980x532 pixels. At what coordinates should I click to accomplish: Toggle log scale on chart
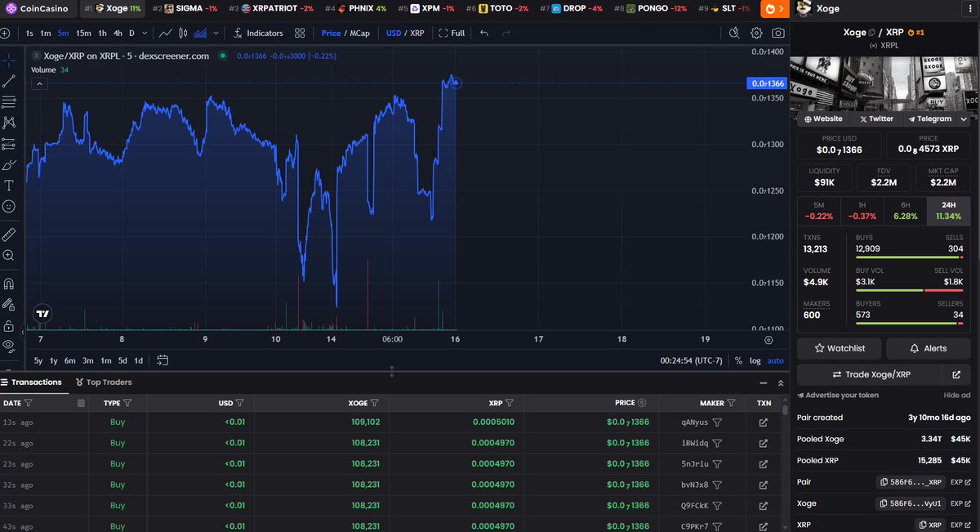pos(755,360)
